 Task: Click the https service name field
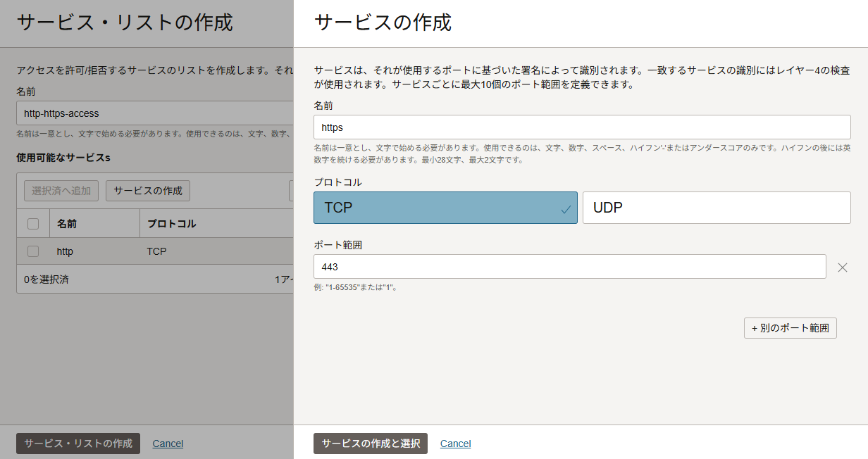(581, 127)
